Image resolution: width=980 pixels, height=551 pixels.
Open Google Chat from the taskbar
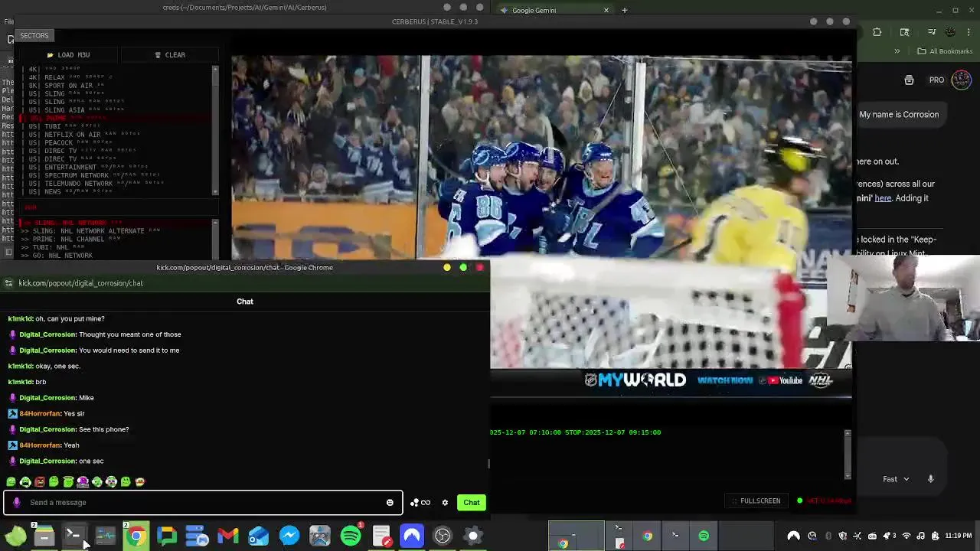coord(166,536)
